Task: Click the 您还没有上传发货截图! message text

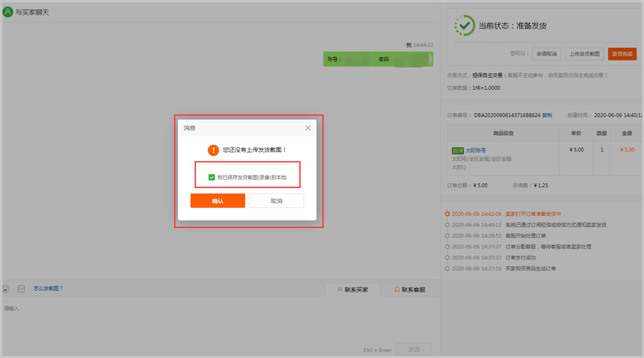Action: pyautogui.click(x=254, y=150)
